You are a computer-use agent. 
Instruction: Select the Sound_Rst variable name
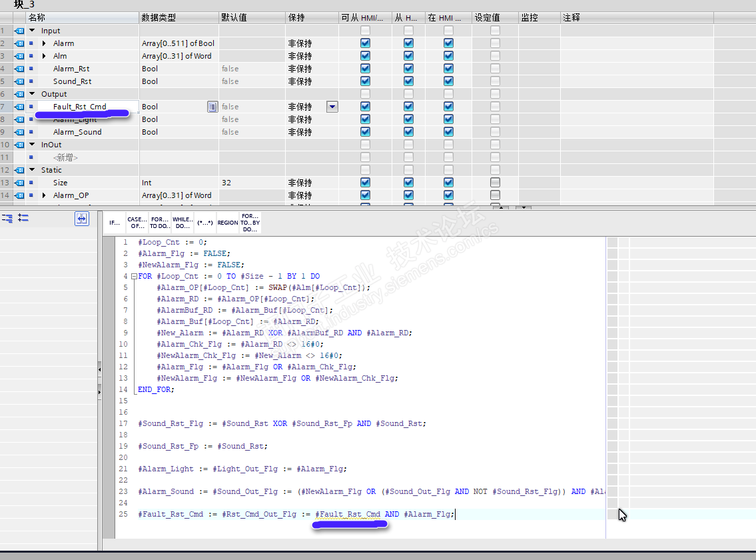pyautogui.click(x=73, y=81)
